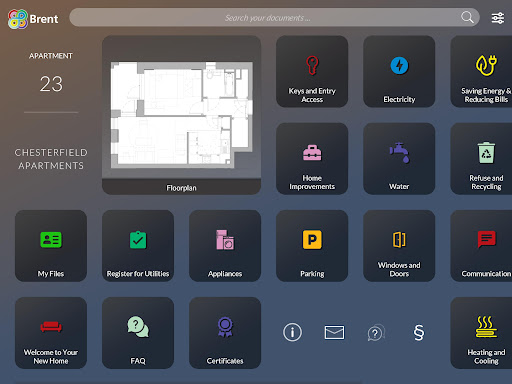The image size is (512, 384).
Task: Open the Heating and Cooling tile
Action: pyautogui.click(x=481, y=333)
